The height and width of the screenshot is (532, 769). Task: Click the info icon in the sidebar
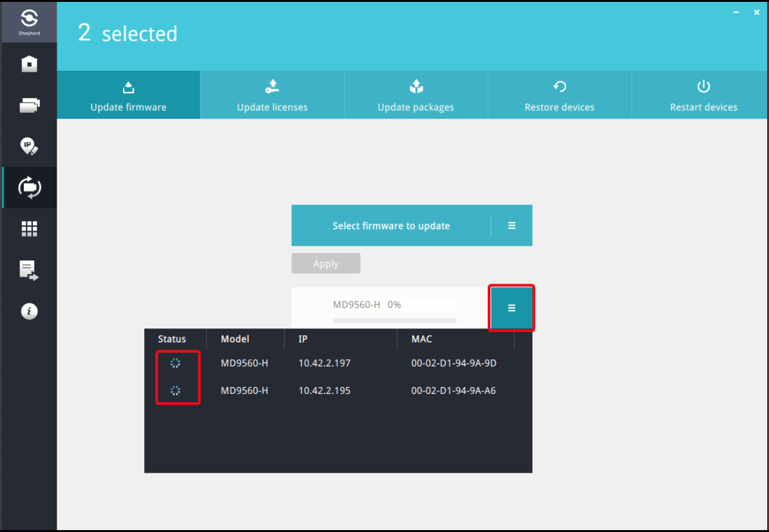[x=29, y=311]
